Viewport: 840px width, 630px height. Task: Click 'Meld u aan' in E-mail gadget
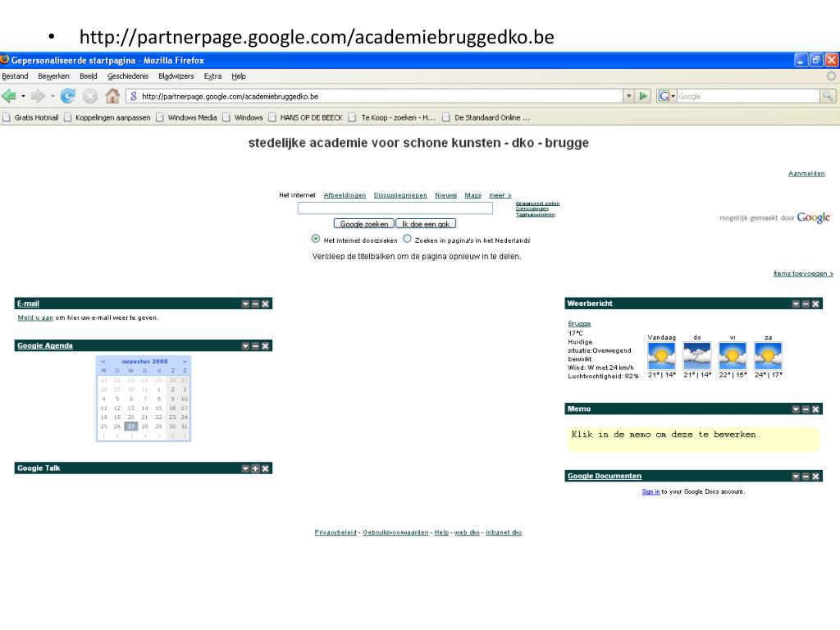35,317
